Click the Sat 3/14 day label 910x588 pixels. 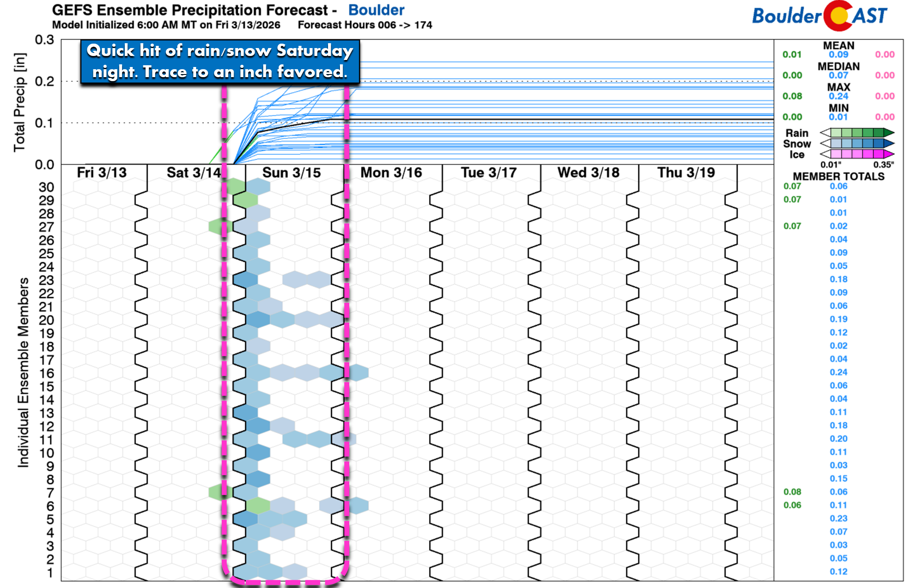point(194,172)
